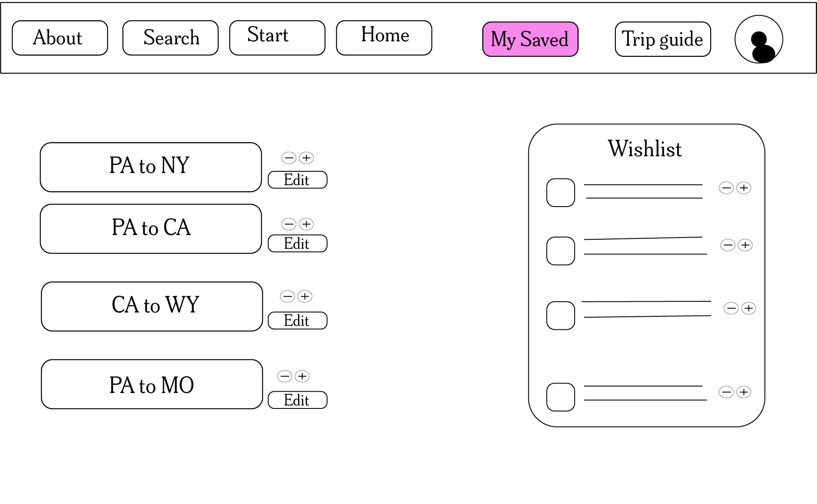Click the minus icon beside PA to CA
Screen dimensions: 817x504
point(289,224)
